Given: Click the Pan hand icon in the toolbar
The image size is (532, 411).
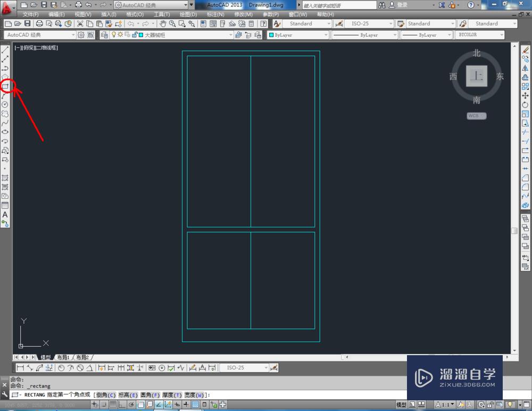Looking at the screenshot, I should (163, 23).
